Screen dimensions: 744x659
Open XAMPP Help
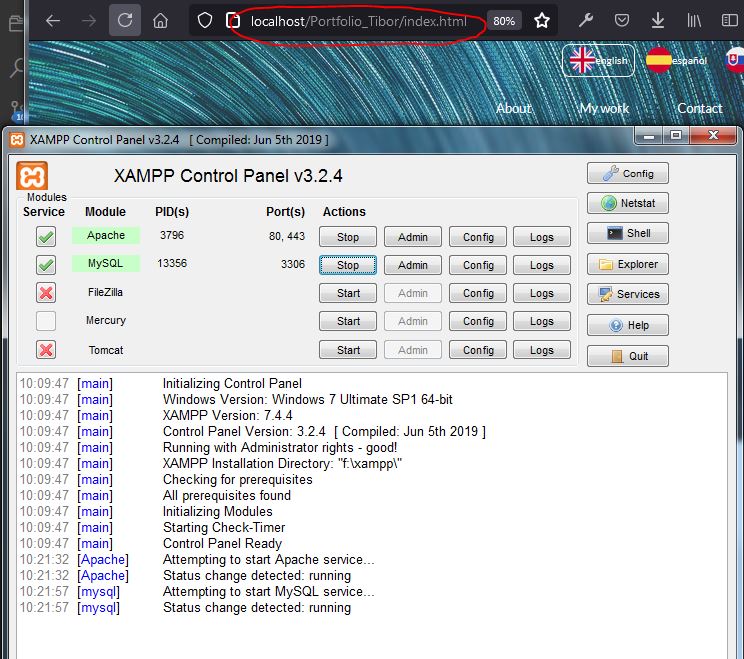(628, 325)
